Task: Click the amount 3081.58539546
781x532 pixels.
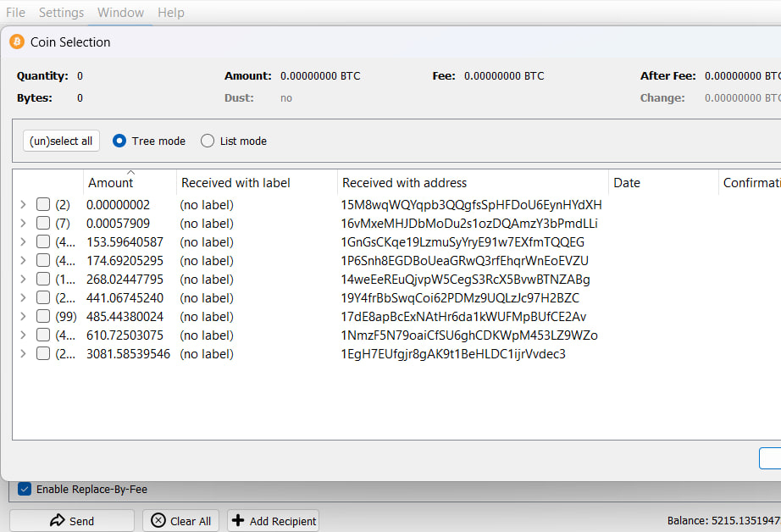Action: (128, 354)
